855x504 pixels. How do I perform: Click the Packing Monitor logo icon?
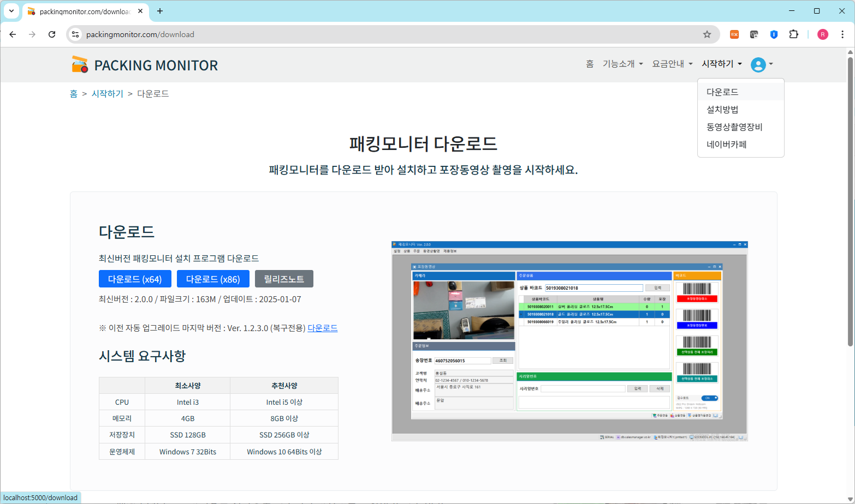(x=80, y=64)
